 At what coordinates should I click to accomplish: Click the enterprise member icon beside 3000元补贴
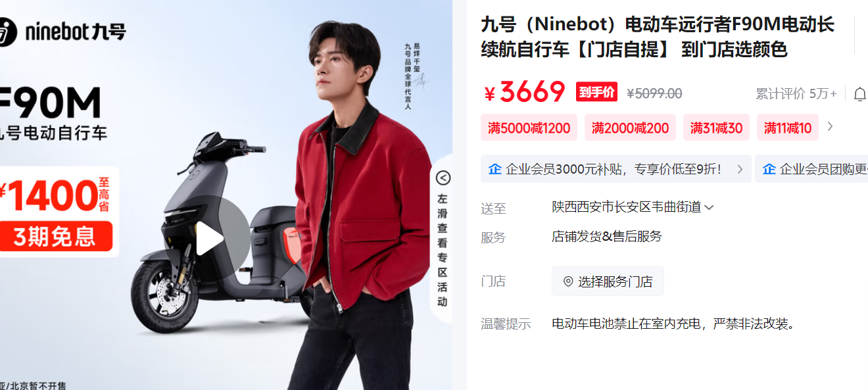click(x=494, y=169)
